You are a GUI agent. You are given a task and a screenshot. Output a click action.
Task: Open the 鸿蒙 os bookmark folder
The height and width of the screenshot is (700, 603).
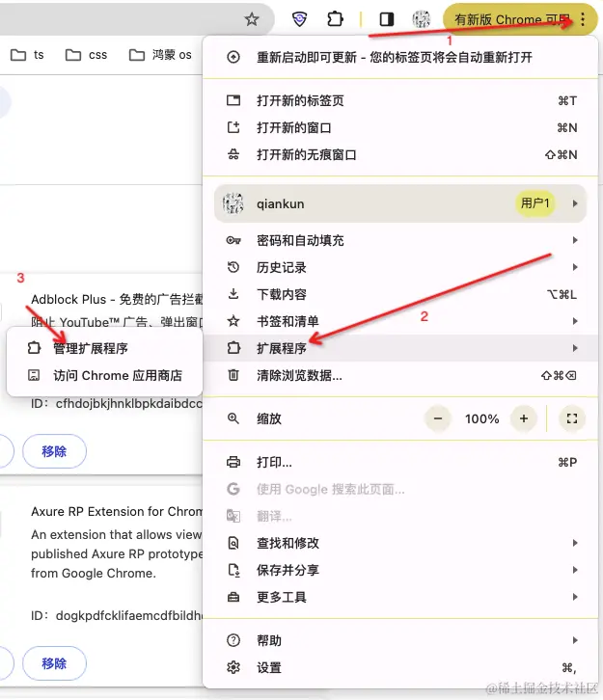coord(160,55)
